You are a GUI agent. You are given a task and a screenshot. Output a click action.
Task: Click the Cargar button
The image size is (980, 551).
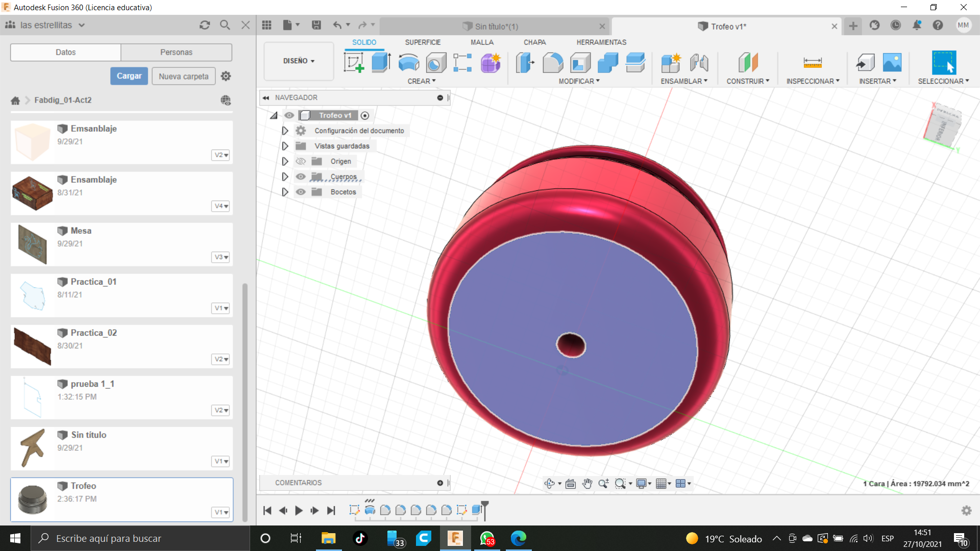pyautogui.click(x=129, y=76)
